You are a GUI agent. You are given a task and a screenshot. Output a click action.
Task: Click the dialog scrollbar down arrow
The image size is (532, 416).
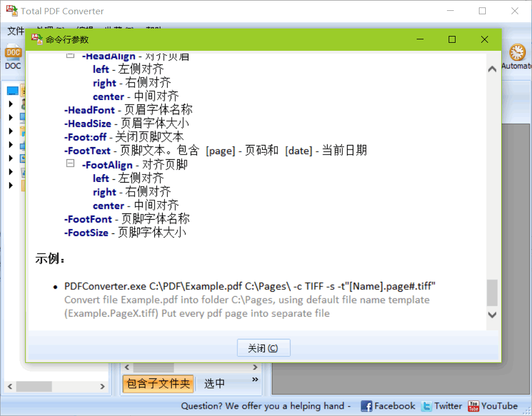(492, 314)
